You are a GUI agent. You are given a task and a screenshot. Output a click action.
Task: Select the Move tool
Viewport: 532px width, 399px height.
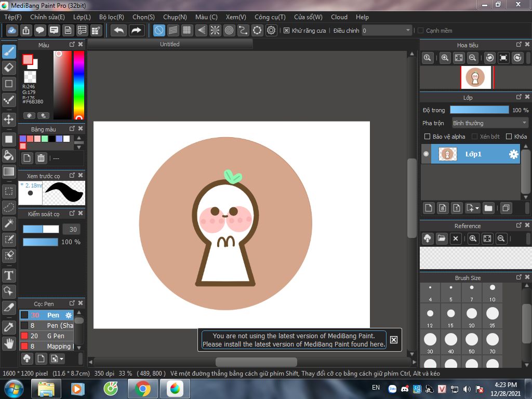pos(9,119)
